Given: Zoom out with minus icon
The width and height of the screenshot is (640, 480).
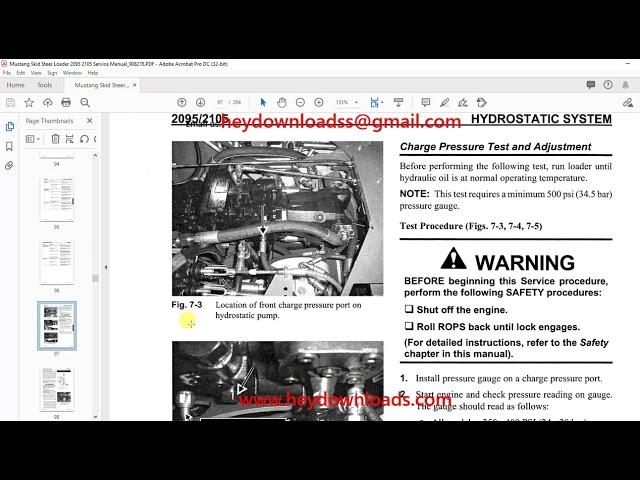Looking at the screenshot, I should [x=300, y=102].
